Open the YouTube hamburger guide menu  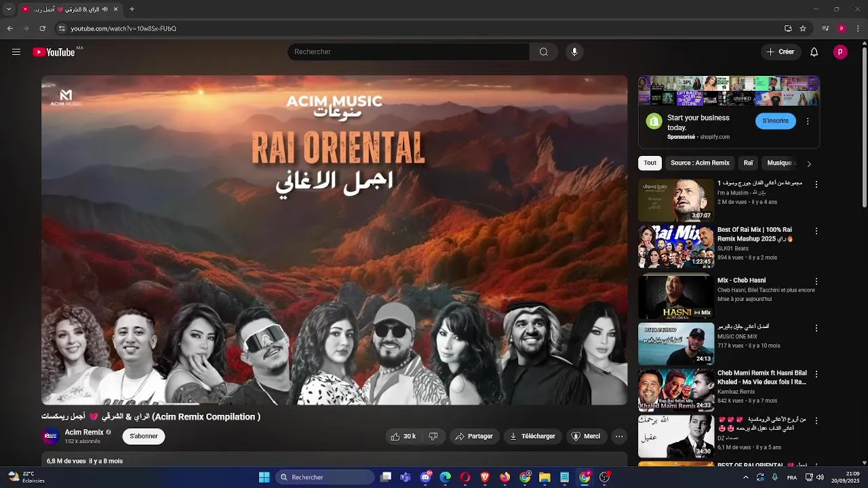coord(16,52)
